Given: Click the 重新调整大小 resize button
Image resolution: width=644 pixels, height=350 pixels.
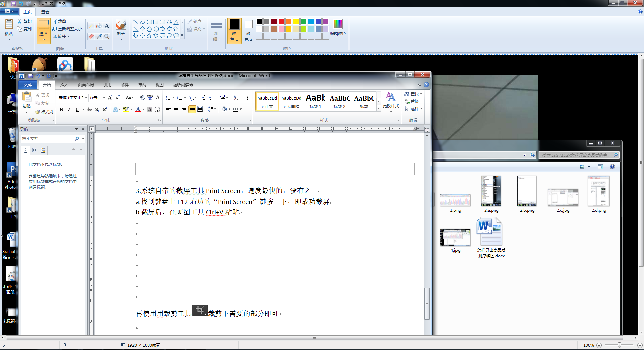Looking at the screenshot, I should pyautogui.click(x=67, y=29).
